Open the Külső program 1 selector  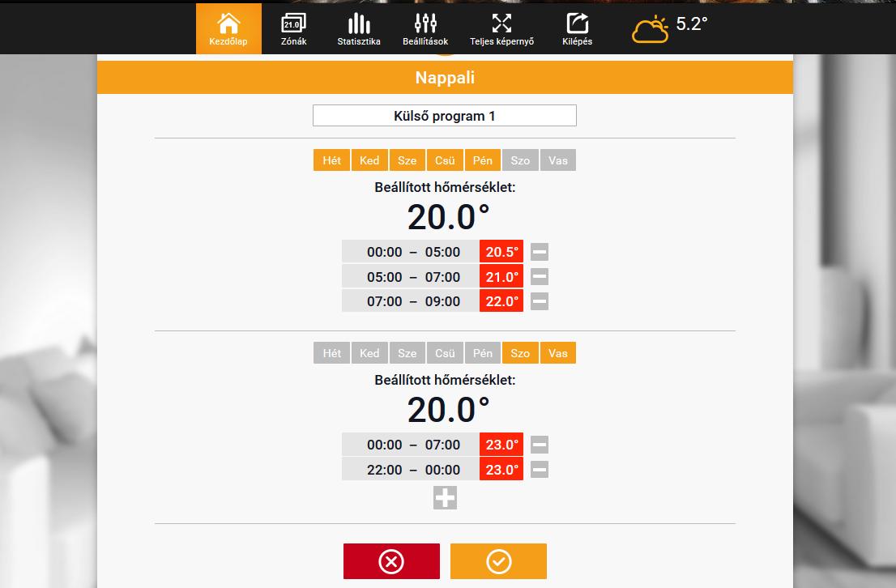tap(444, 115)
